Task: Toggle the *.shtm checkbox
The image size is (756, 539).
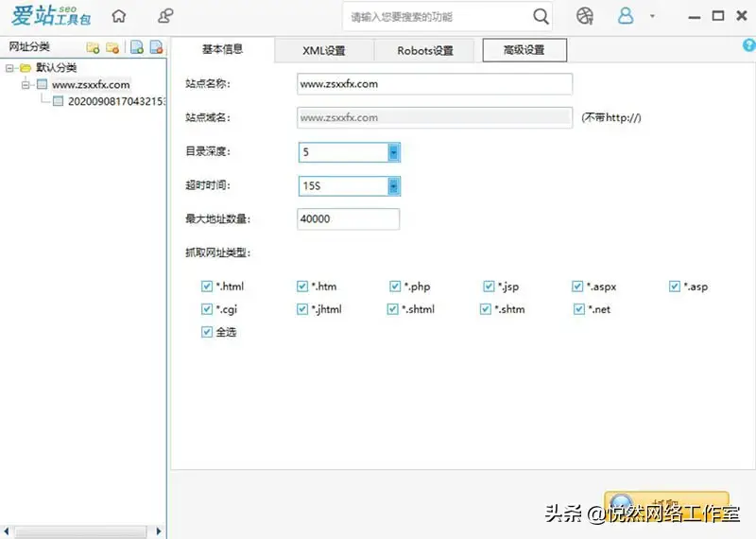Action: click(486, 309)
